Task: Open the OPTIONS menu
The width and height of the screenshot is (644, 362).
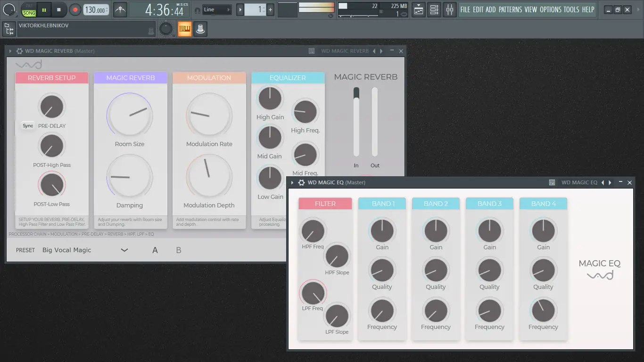Action: point(551,9)
